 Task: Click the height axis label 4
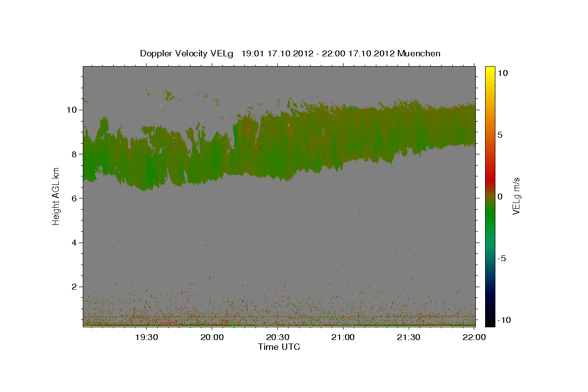click(74, 243)
